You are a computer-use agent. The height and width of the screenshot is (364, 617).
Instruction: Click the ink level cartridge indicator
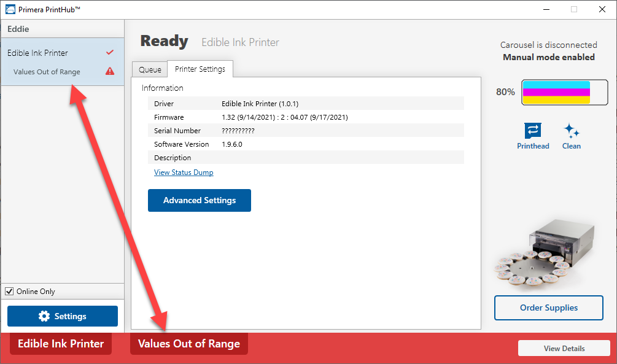pyautogui.click(x=565, y=92)
